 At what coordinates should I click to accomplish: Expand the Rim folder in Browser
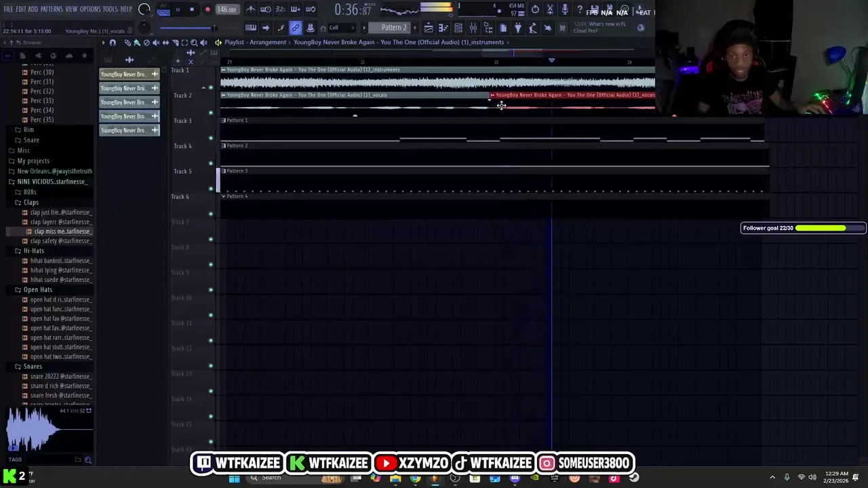pyautogui.click(x=28, y=129)
